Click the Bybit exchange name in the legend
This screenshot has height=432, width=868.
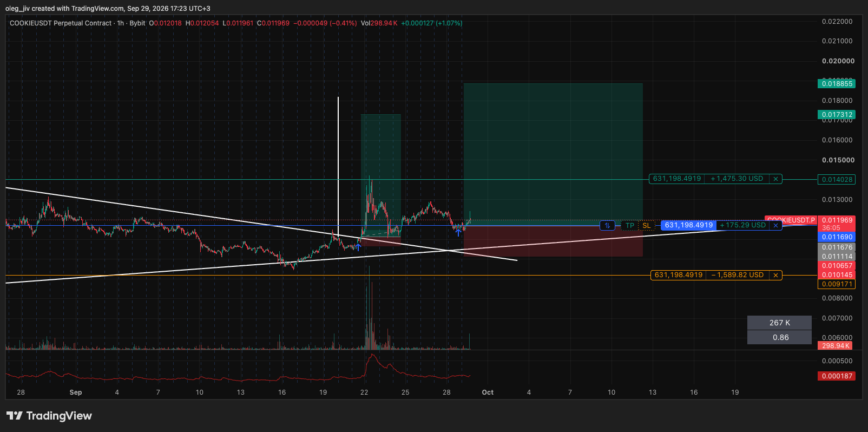(x=137, y=23)
